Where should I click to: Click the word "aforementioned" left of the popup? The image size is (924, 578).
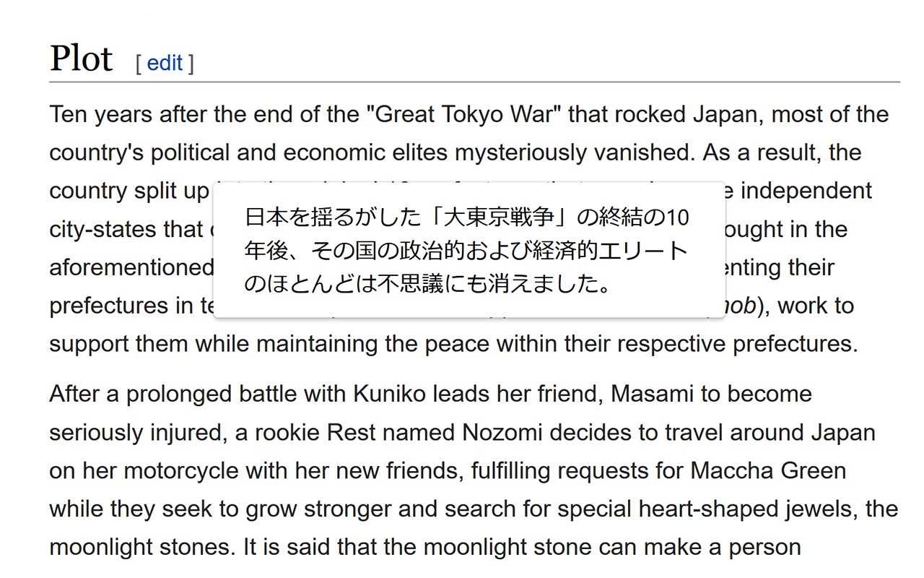point(131,268)
